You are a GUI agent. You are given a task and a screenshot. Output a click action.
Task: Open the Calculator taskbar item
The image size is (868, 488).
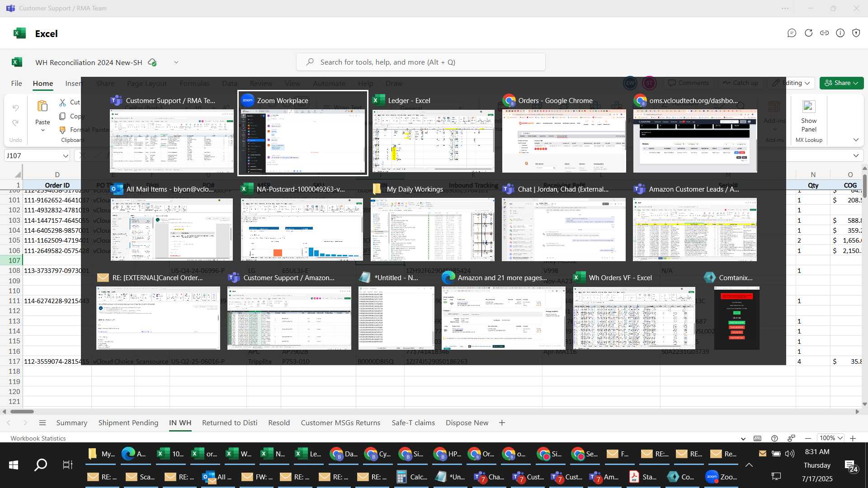coord(411,477)
